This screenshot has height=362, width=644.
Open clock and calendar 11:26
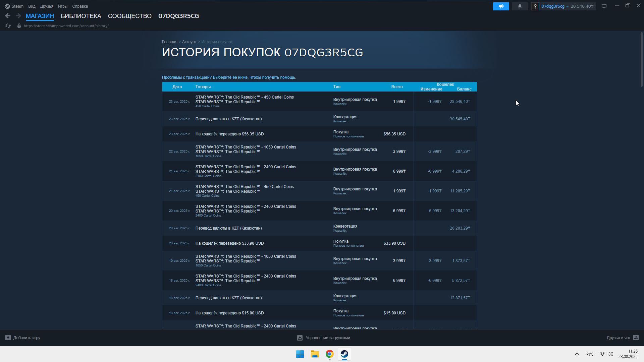(x=628, y=354)
